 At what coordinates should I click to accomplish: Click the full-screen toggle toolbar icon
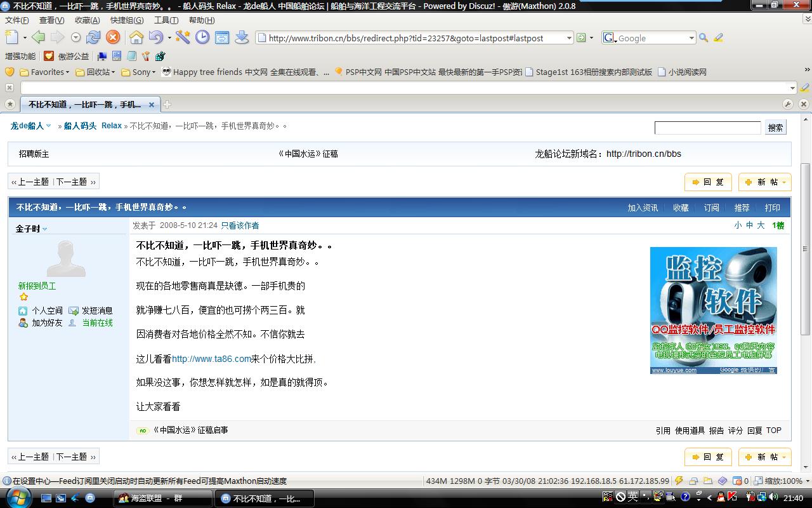pos(222,37)
